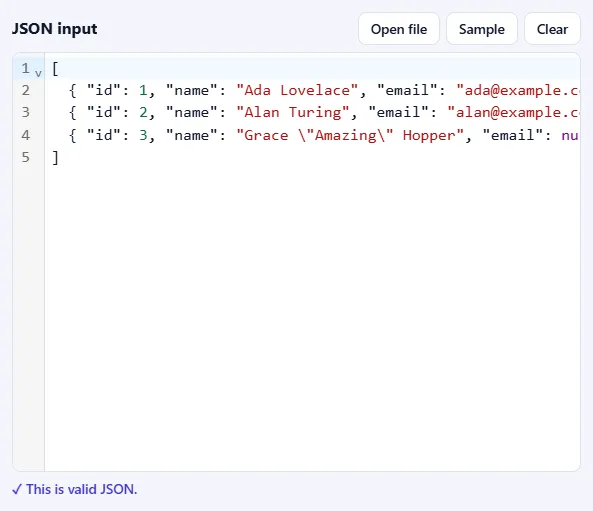The height and width of the screenshot is (511, 593).
Task: Click the "ada@example.c" email value
Action: pos(518,90)
